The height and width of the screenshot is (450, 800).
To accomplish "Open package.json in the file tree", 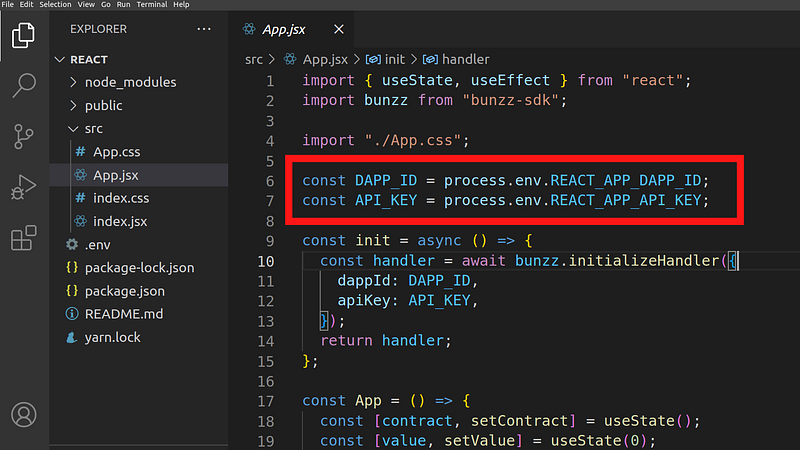I will [x=125, y=291].
